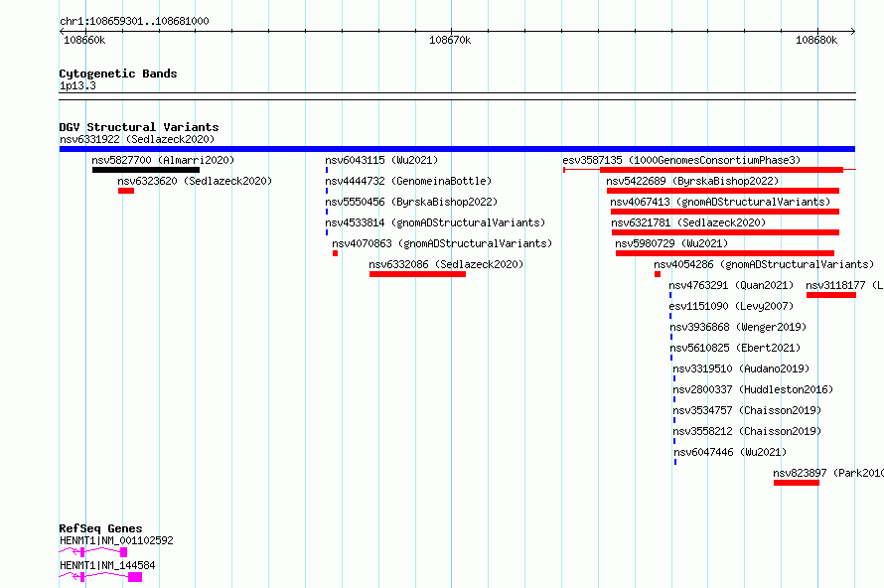884x588 pixels.
Task: Click the chr1:108659301..108681000 coordinates text
Action: coord(134,21)
